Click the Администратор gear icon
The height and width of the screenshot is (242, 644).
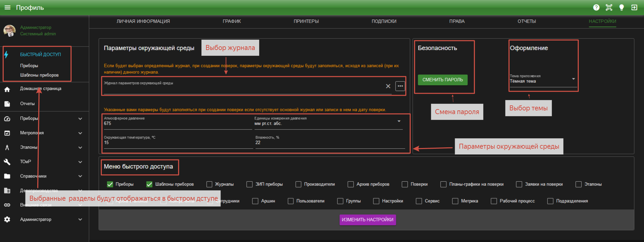tap(7, 220)
